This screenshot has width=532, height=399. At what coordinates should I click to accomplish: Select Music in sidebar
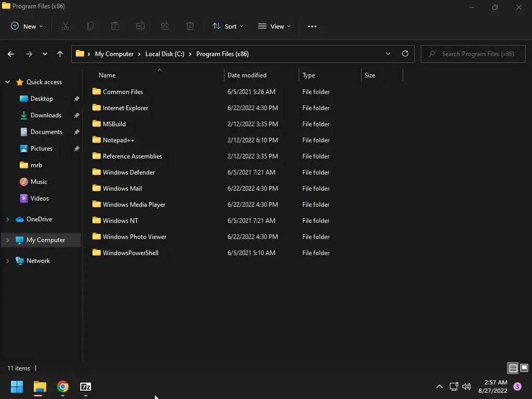tap(38, 181)
